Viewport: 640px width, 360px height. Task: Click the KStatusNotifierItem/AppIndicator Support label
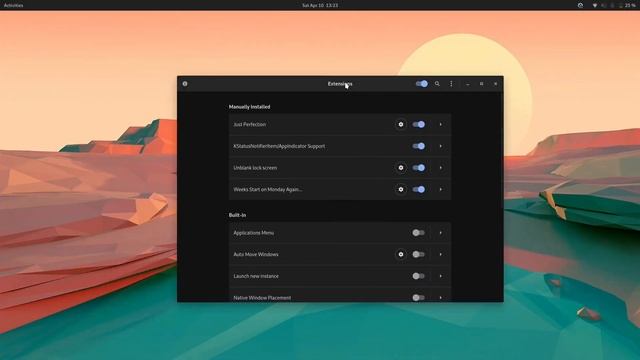tap(279, 146)
